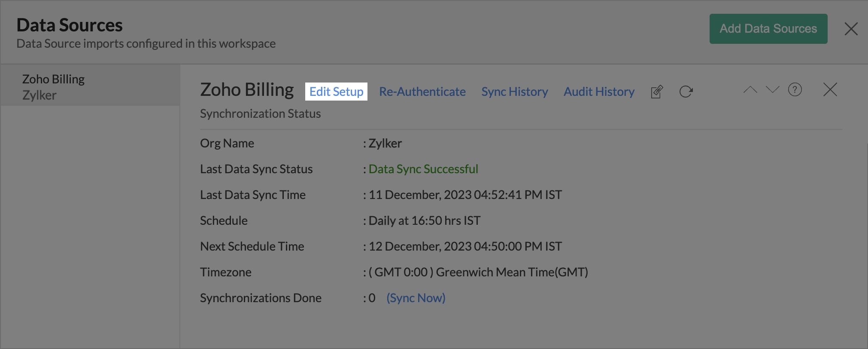Close the Data Sources dialog

[x=851, y=29]
